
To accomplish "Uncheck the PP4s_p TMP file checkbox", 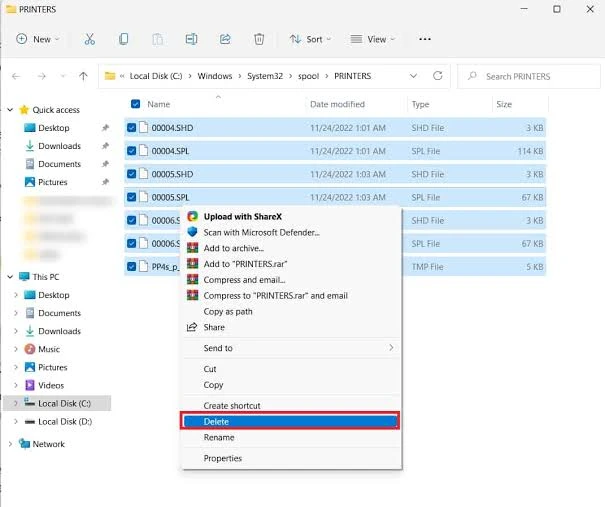I will pyautogui.click(x=132, y=266).
